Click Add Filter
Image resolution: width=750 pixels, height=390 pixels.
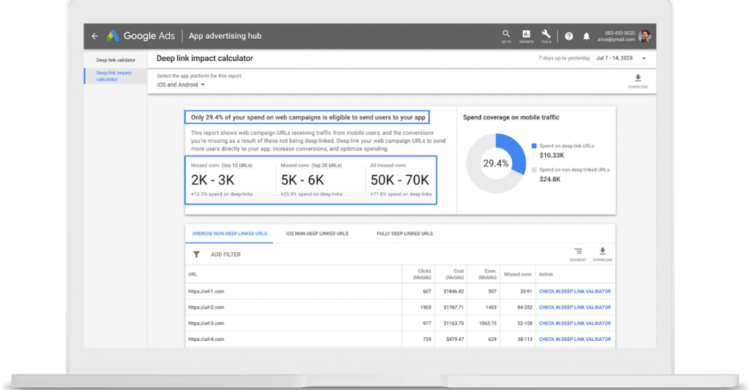point(226,255)
